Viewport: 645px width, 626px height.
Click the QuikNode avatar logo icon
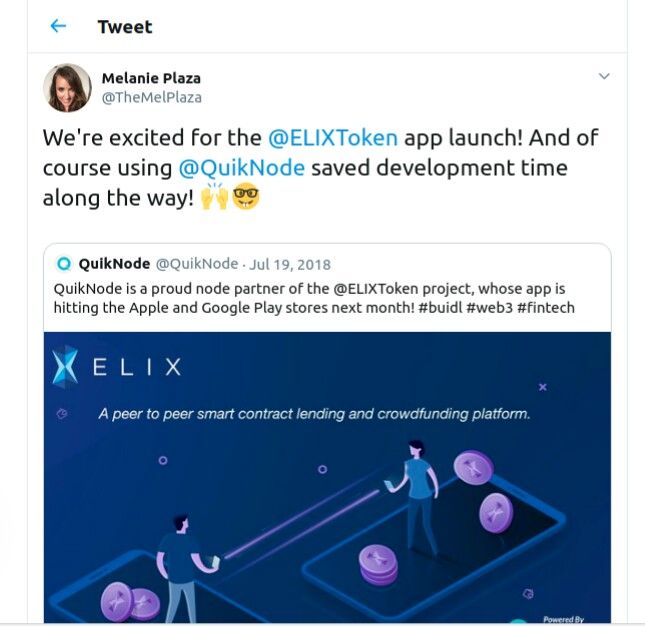tap(64, 264)
